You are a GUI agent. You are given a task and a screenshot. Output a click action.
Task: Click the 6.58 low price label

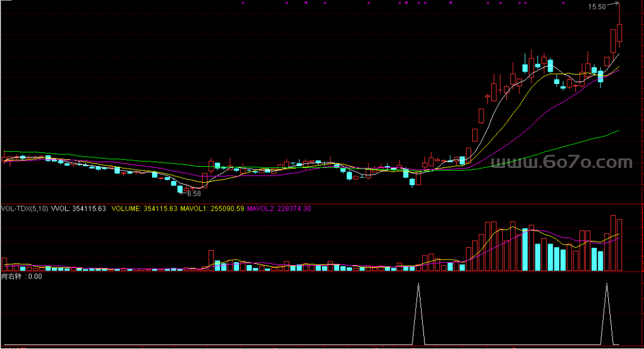click(194, 194)
